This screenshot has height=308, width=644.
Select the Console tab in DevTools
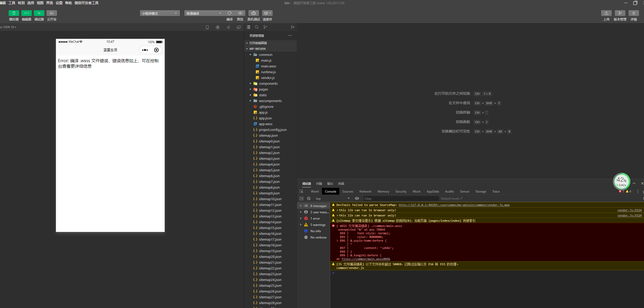[330, 191]
